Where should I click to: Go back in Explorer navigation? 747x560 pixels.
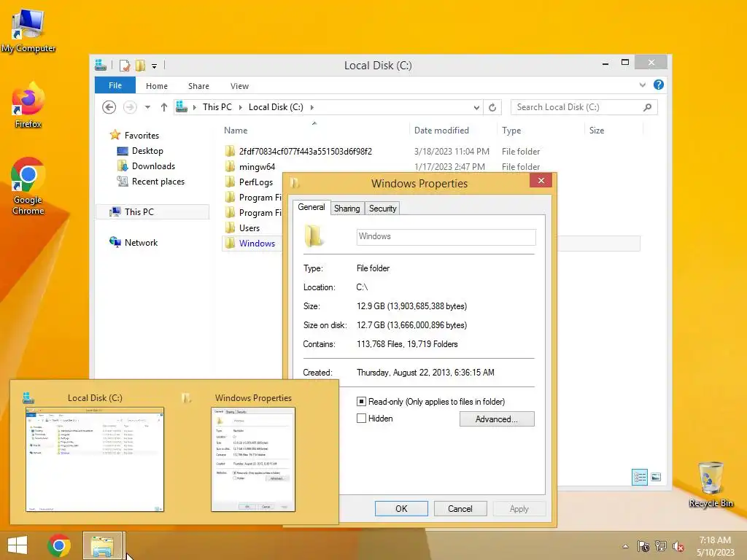click(x=109, y=107)
